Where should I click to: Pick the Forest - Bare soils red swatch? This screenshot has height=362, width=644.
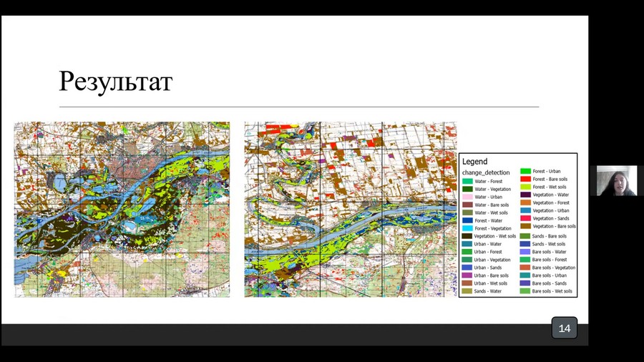click(525, 179)
